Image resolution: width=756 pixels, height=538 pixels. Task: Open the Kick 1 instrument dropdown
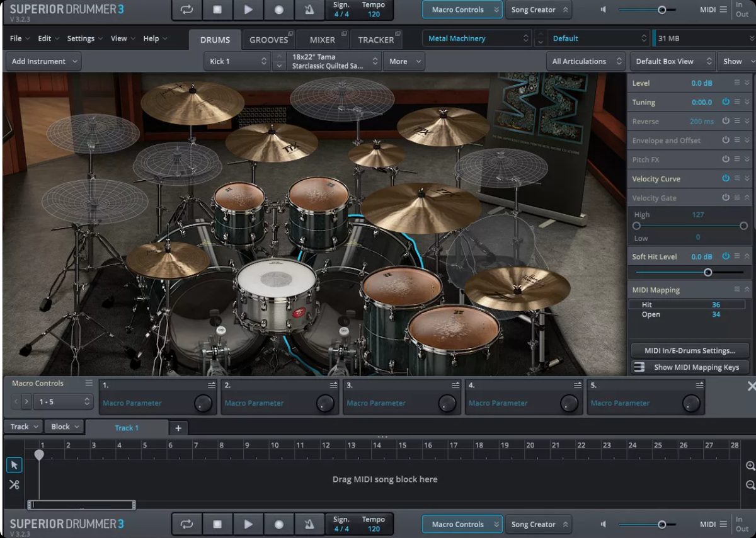pyautogui.click(x=238, y=61)
